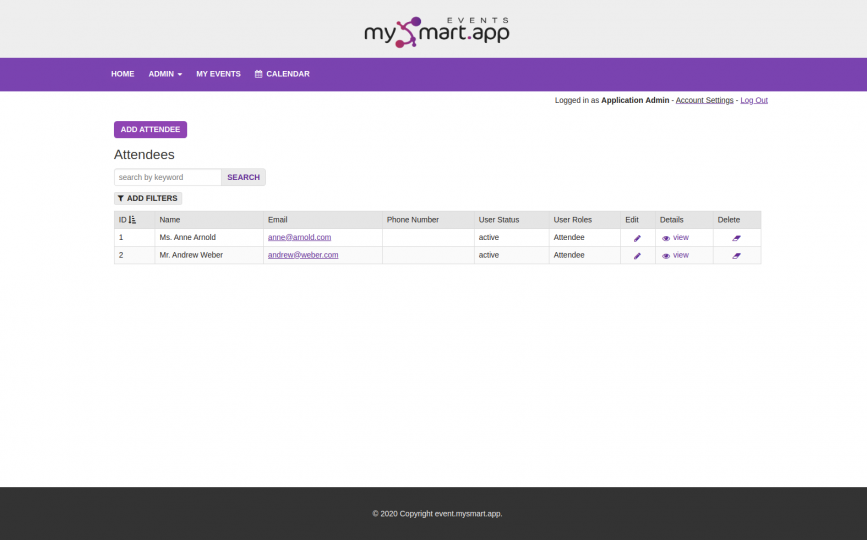Click 'Application Admin' logged-in user text
This screenshot has width=867, height=540.
(635, 100)
